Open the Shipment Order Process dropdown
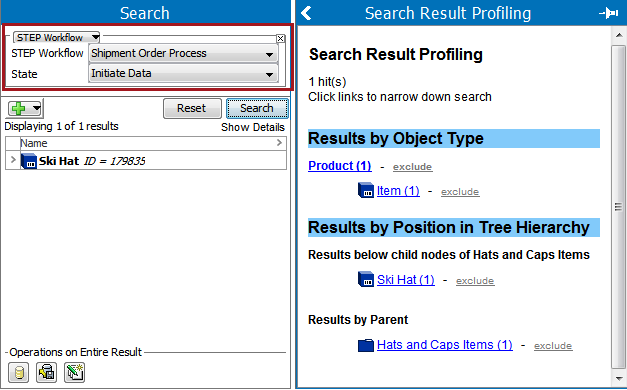The height and width of the screenshot is (390, 627). tap(183, 54)
